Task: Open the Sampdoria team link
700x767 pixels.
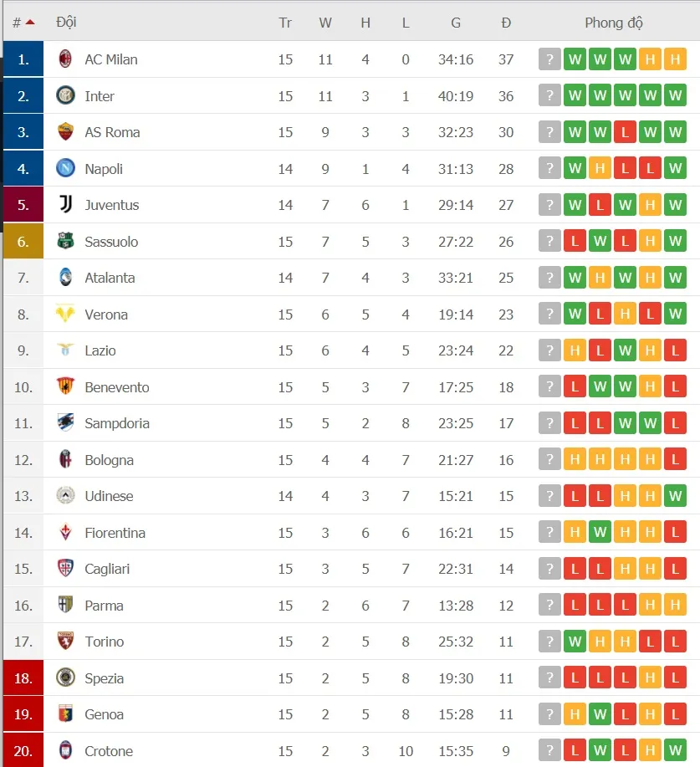Action: pos(117,423)
